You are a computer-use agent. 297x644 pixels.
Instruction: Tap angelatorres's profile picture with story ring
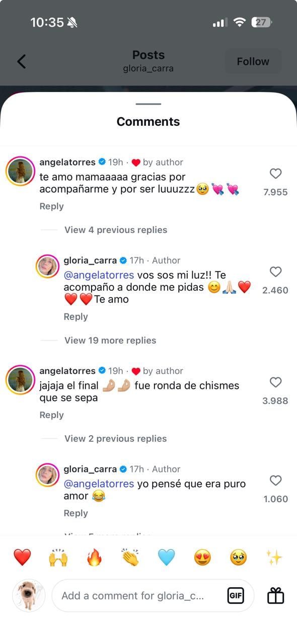click(20, 171)
